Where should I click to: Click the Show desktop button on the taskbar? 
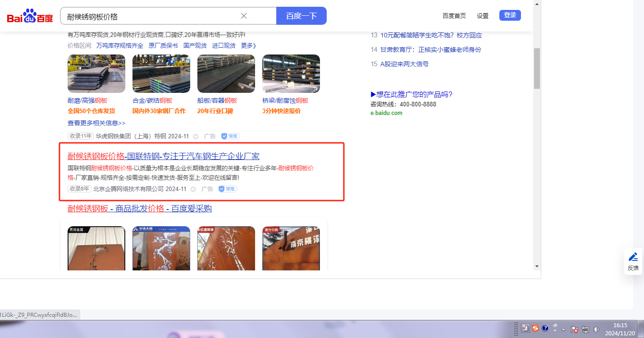pyautogui.click(x=641, y=329)
